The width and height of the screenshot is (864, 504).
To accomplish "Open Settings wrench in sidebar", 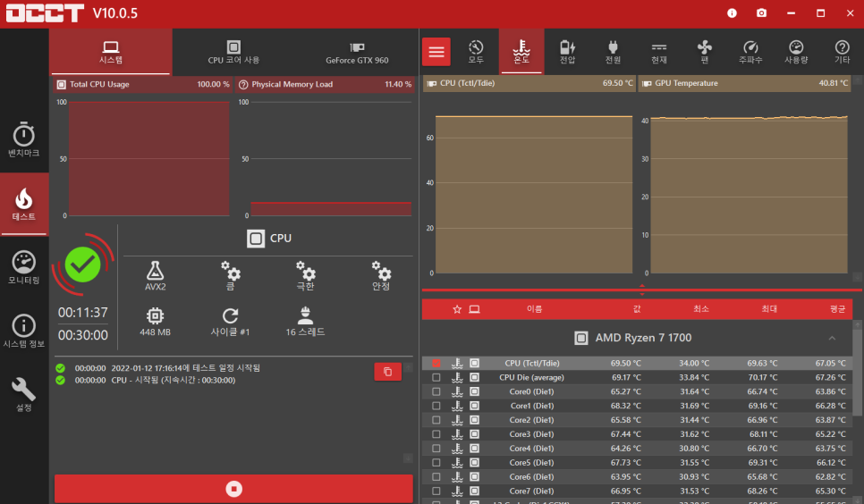I will pyautogui.click(x=23, y=394).
